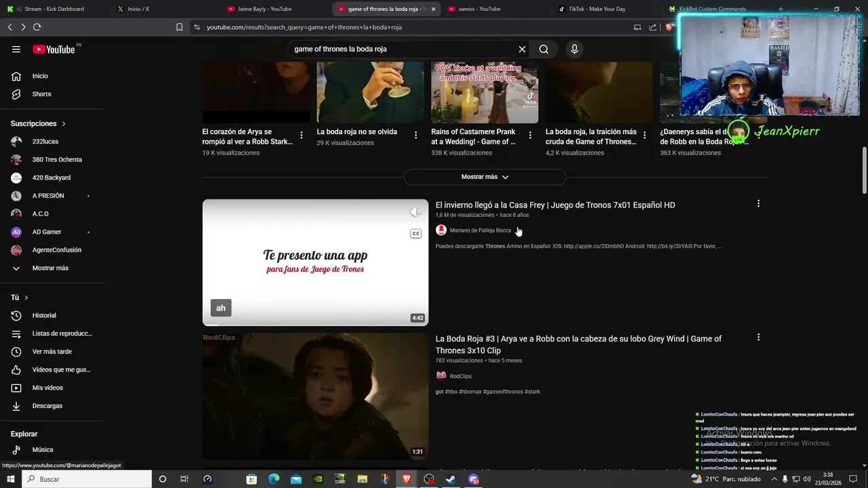Toggle subtitles CC on the preview thumbnail
The height and width of the screenshot is (488, 868).
pyautogui.click(x=416, y=234)
